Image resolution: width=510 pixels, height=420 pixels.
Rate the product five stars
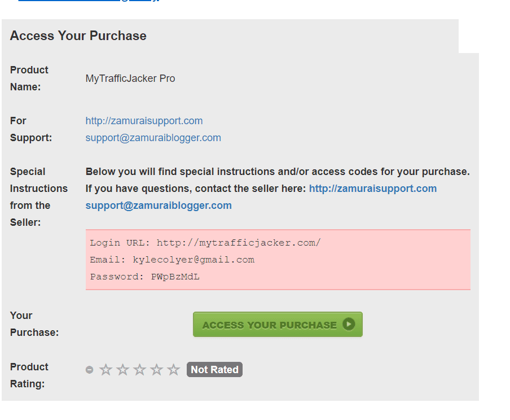pyautogui.click(x=173, y=370)
